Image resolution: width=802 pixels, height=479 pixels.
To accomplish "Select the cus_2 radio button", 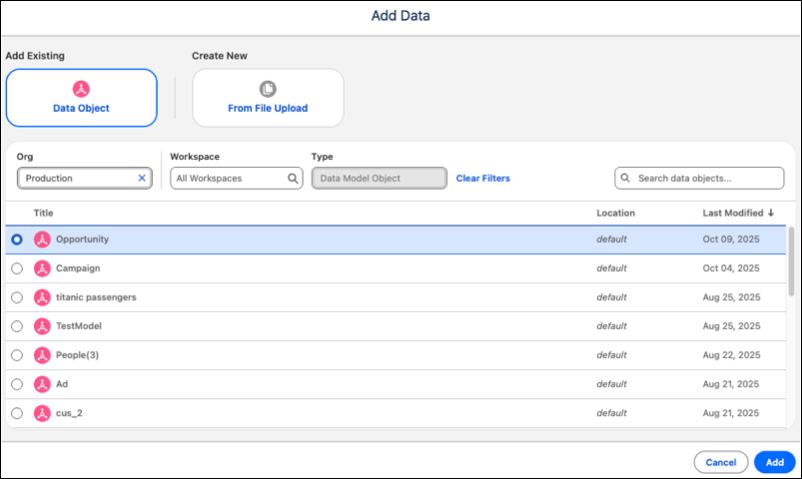I will point(17,413).
